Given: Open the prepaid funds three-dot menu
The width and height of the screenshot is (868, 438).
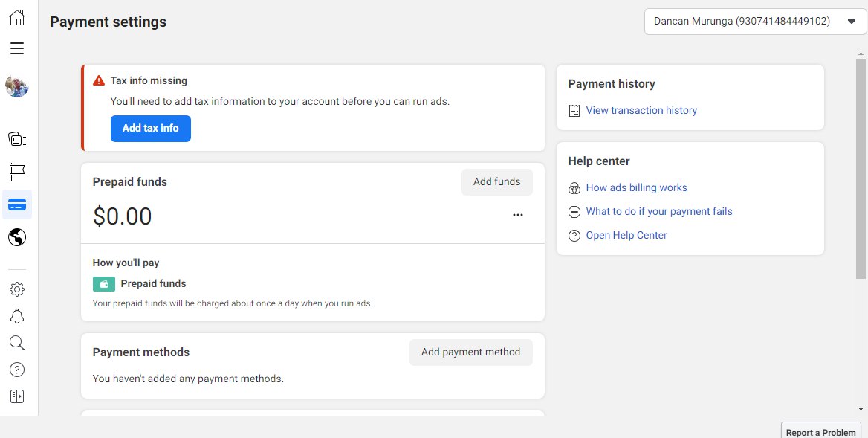Looking at the screenshot, I should [x=518, y=216].
